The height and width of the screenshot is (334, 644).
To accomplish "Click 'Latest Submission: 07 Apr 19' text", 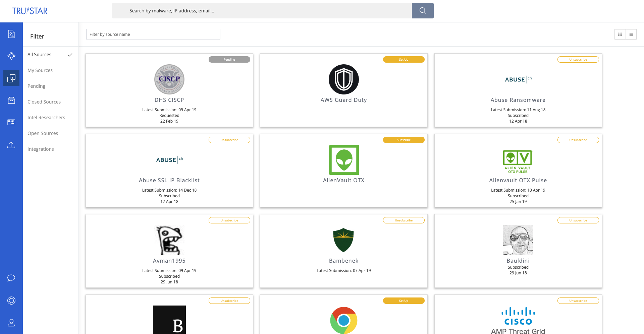I will click(x=344, y=271).
